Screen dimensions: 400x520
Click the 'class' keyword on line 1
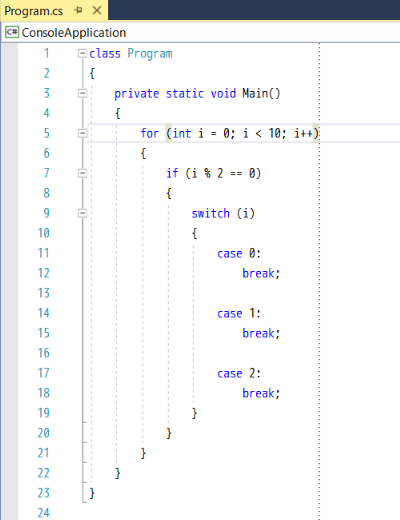[105, 53]
